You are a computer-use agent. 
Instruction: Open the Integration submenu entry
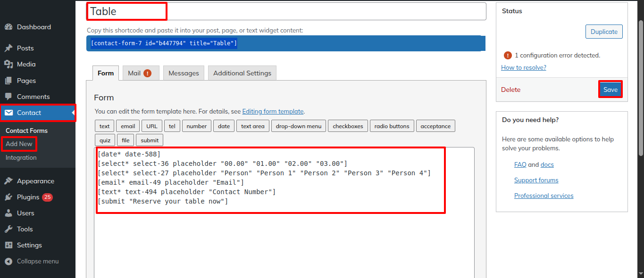[x=21, y=157]
